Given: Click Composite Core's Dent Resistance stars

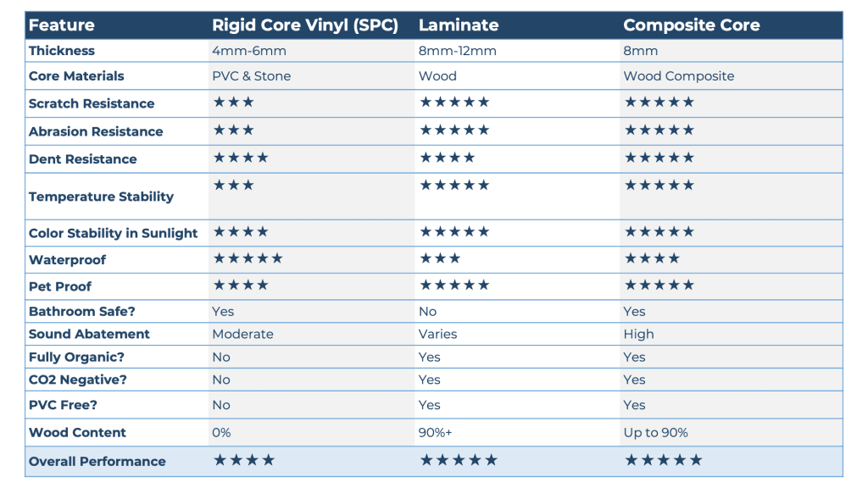Looking at the screenshot, I should (x=659, y=158).
